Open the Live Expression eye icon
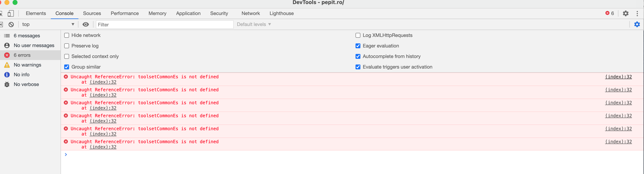 click(86, 24)
